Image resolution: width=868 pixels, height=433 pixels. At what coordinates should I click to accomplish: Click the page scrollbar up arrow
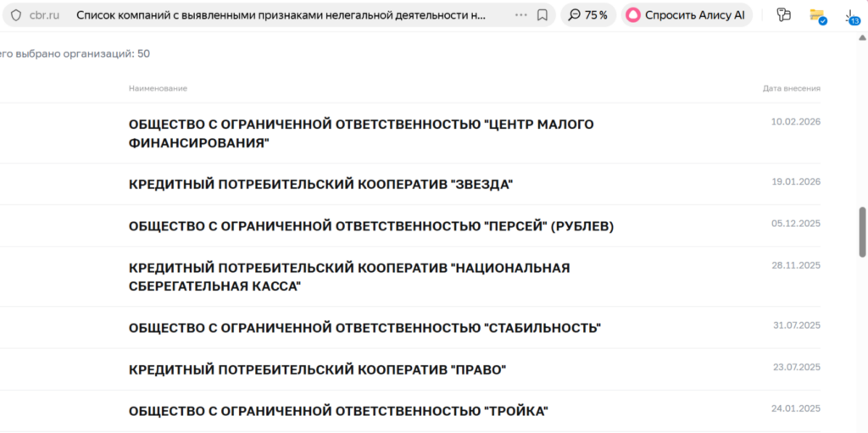coord(862,38)
